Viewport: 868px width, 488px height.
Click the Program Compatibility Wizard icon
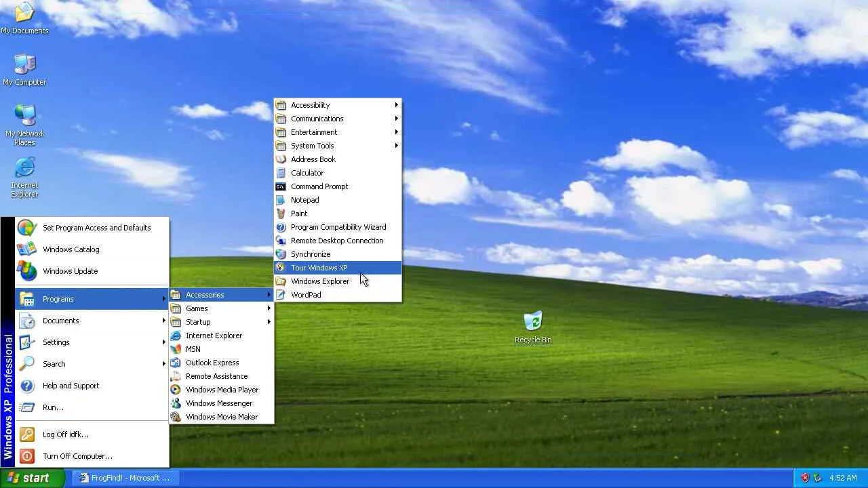[x=281, y=227]
